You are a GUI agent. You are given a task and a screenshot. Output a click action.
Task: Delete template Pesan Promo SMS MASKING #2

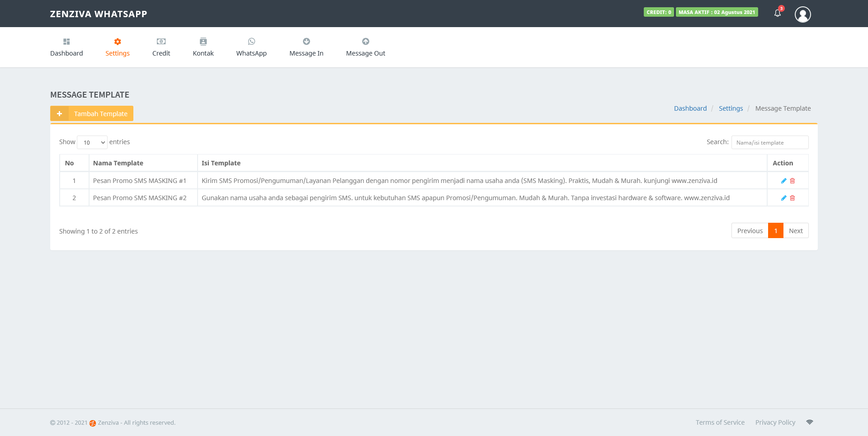[793, 198]
